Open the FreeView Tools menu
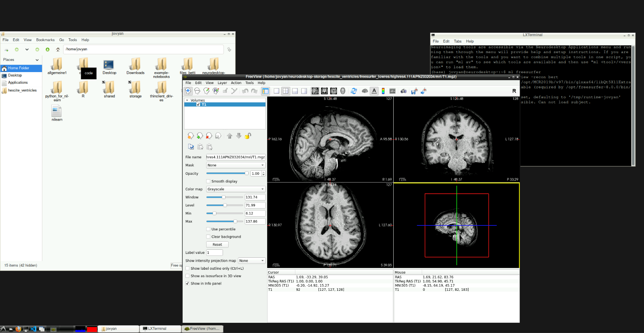 (x=249, y=83)
